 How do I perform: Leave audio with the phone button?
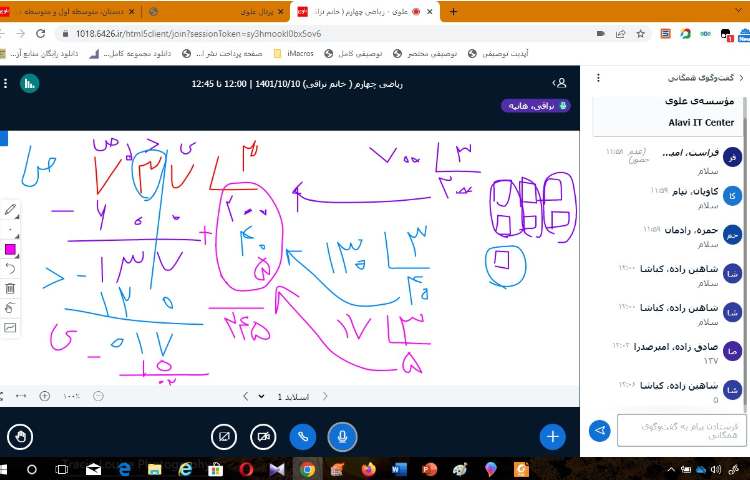[x=303, y=436]
